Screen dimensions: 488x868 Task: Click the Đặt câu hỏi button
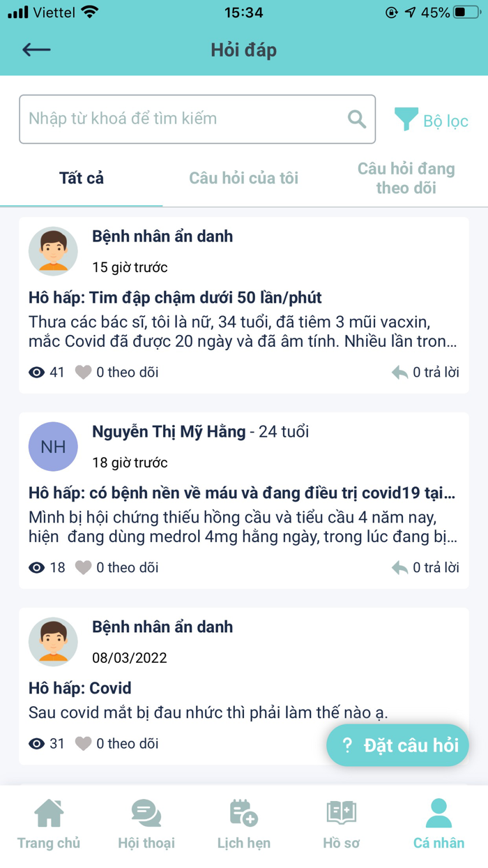pos(397,745)
